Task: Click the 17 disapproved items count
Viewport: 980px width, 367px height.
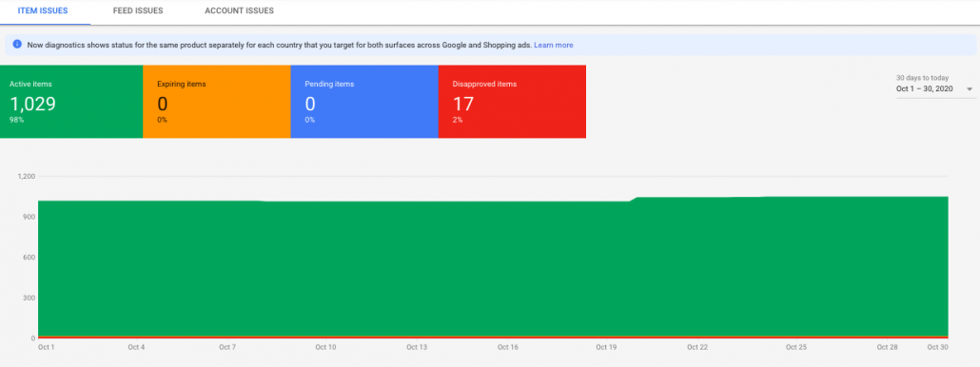Action: (x=463, y=104)
